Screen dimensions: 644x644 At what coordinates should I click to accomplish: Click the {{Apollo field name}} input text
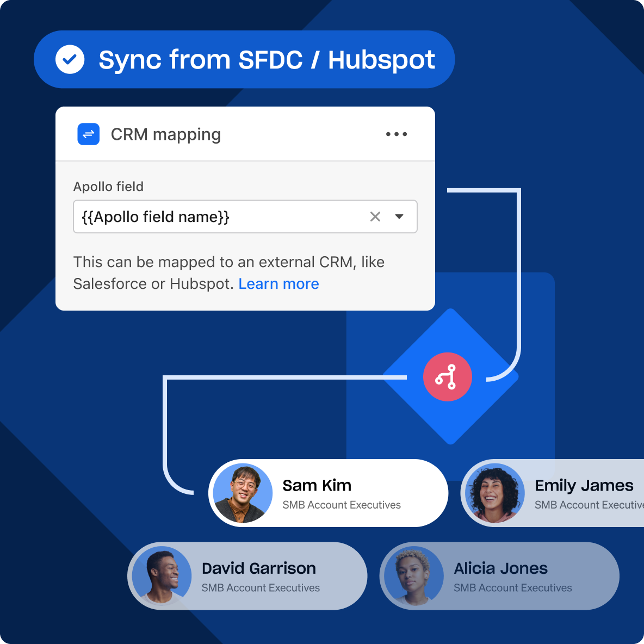[x=156, y=217]
